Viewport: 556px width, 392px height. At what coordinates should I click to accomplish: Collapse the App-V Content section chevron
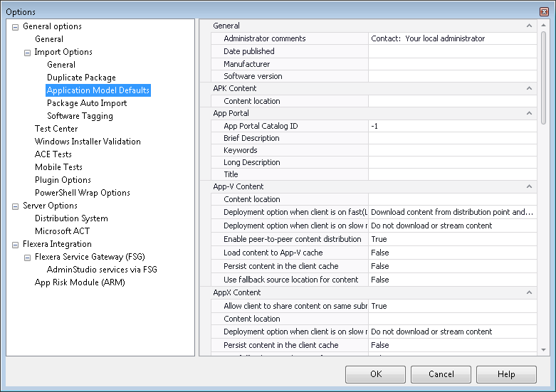[529, 186]
